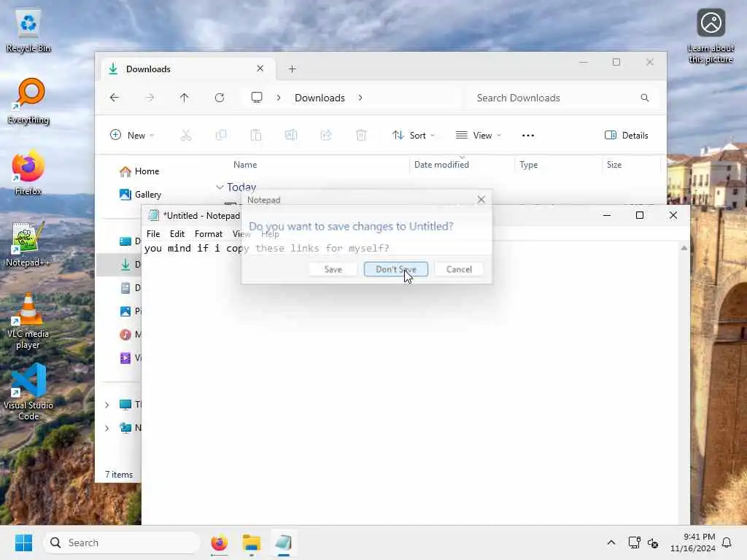
Task: Open the View dropdown in Explorer
Action: click(479, 135)
